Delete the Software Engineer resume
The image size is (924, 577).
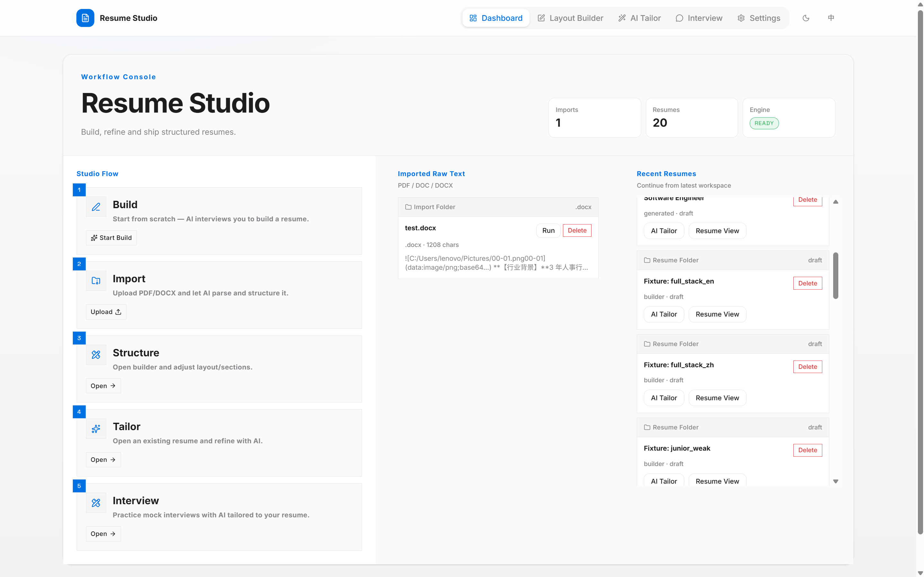[x=807, y=200]
